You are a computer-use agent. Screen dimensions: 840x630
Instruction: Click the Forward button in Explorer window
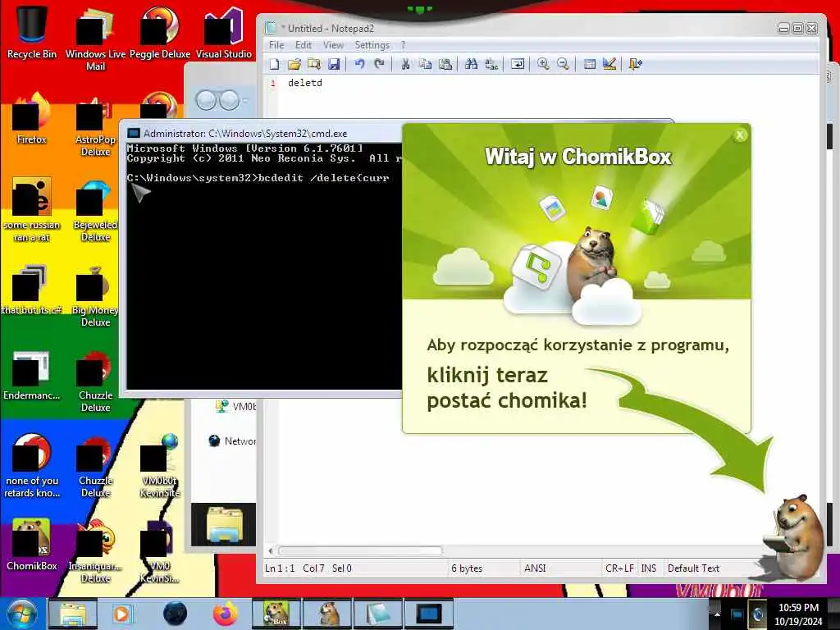230,100
